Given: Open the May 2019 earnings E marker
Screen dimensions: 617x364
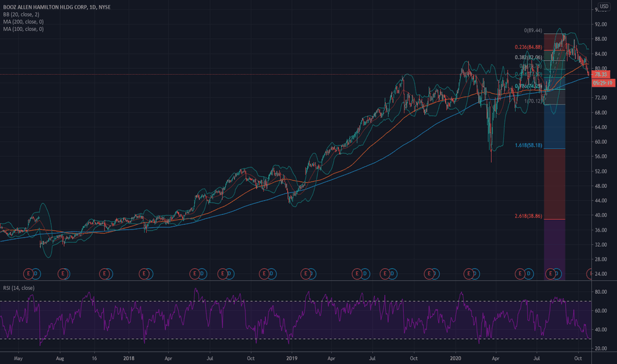Looking at the screenshot, I should [357, 273].
